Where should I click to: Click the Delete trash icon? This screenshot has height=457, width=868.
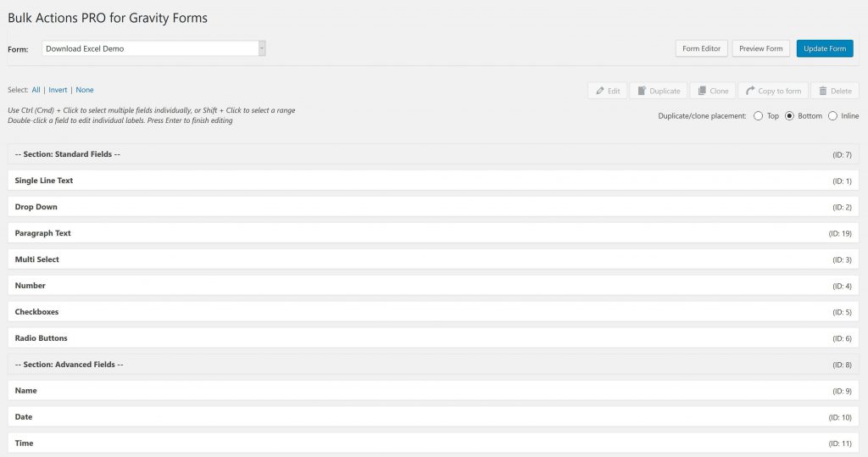[822, 91]
